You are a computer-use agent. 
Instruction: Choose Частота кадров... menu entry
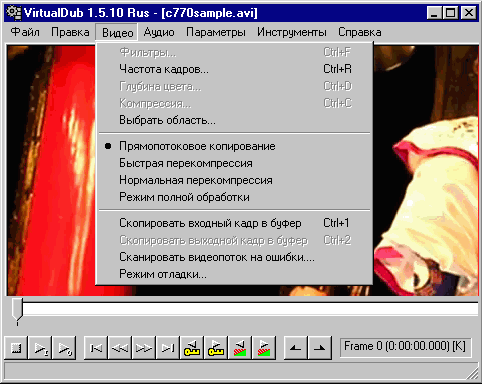[234, 69]
